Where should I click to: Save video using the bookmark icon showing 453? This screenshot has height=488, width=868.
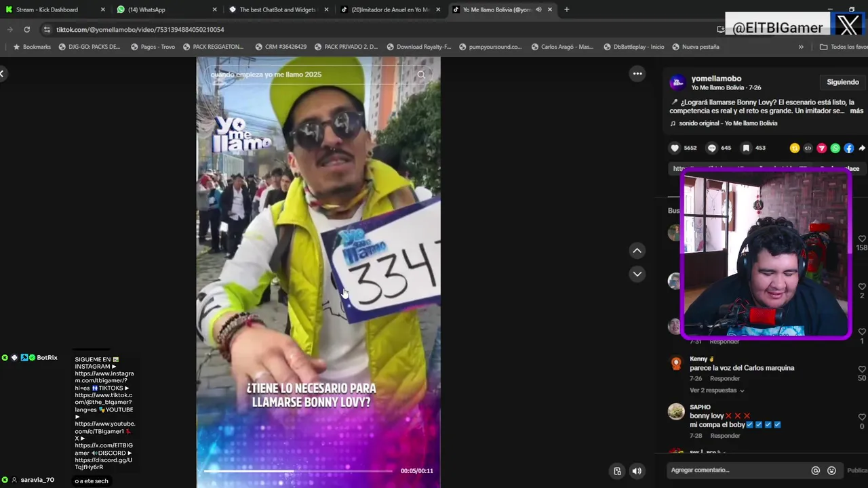(x=746, y=148)
